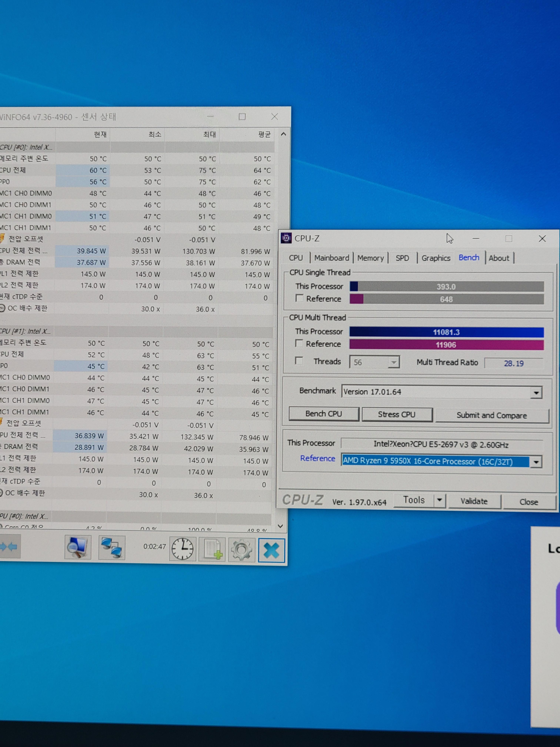
Task: Click MC1 CH1 DIMM0 row under CPU #0
Action: (x=137, y=216)
